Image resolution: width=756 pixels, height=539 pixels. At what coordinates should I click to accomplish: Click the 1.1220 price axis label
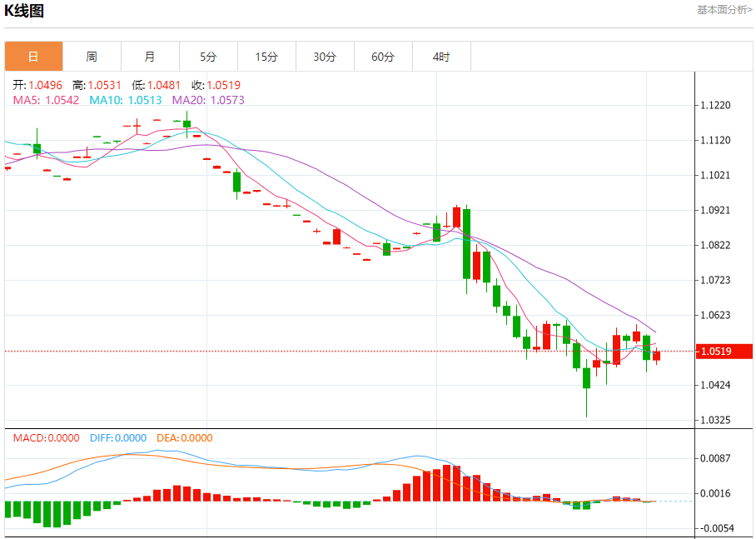pyautogui.click(x=715, y=105)
